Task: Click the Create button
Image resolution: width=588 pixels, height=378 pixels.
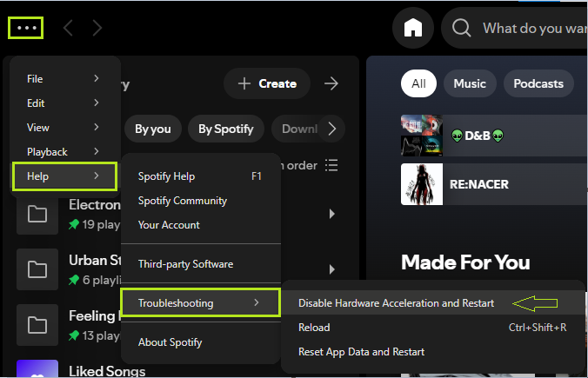Action: [x=267, y=83]
